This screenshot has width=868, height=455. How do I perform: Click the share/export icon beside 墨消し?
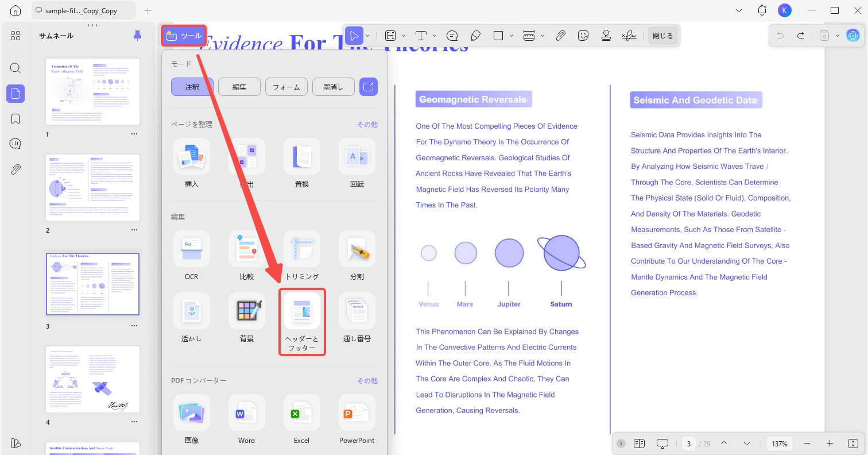(x=369, y=87)
